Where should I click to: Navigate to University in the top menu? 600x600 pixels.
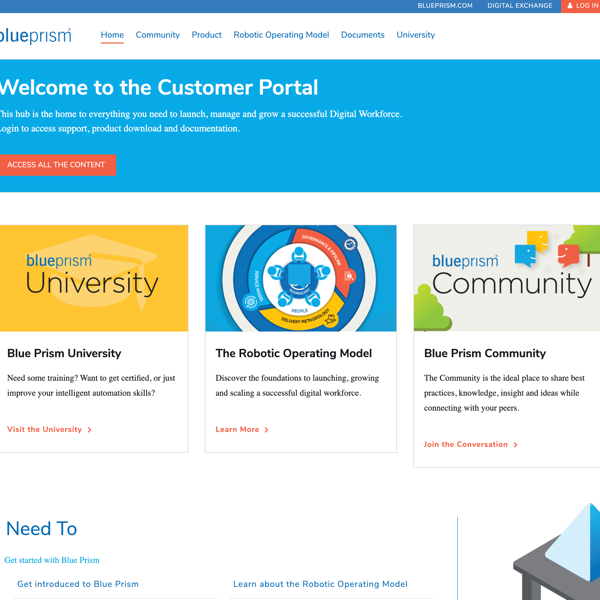[415, 35]
